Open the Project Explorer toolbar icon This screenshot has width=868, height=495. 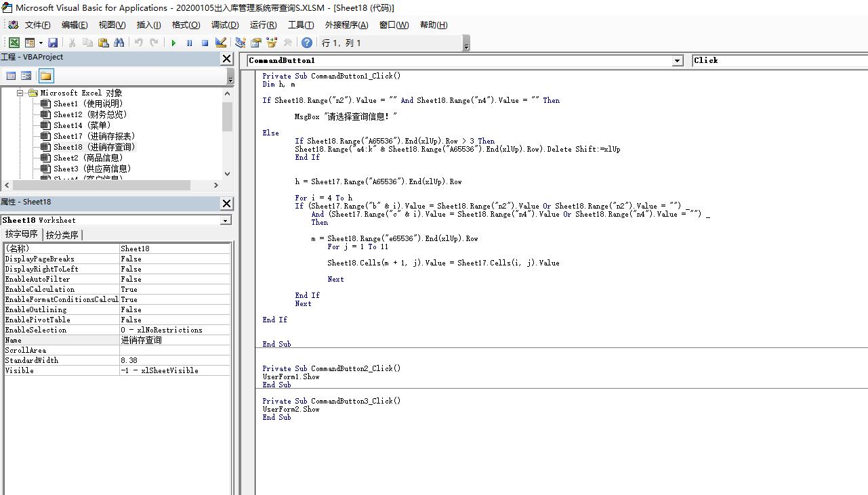click(240, 43)
